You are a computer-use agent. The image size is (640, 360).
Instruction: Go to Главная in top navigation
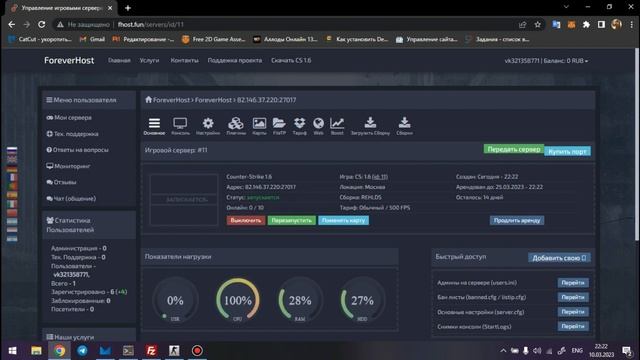[x=119, y=60]
